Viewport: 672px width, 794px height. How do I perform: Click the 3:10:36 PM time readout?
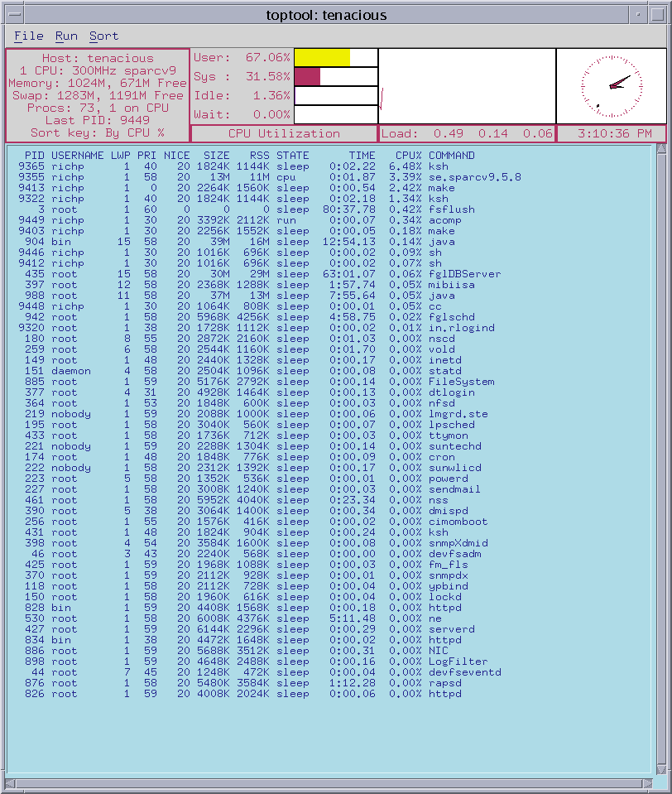(x=612, y=133)
